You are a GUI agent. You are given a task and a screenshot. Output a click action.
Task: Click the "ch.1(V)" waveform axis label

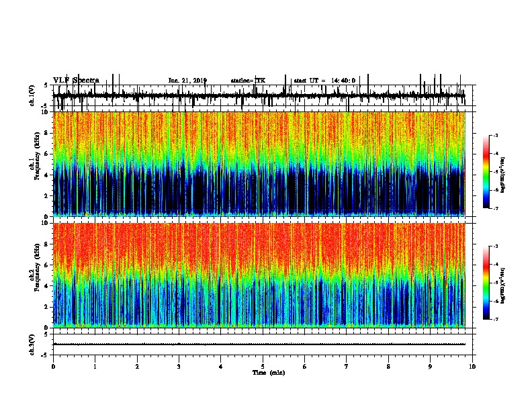(32, 95)
